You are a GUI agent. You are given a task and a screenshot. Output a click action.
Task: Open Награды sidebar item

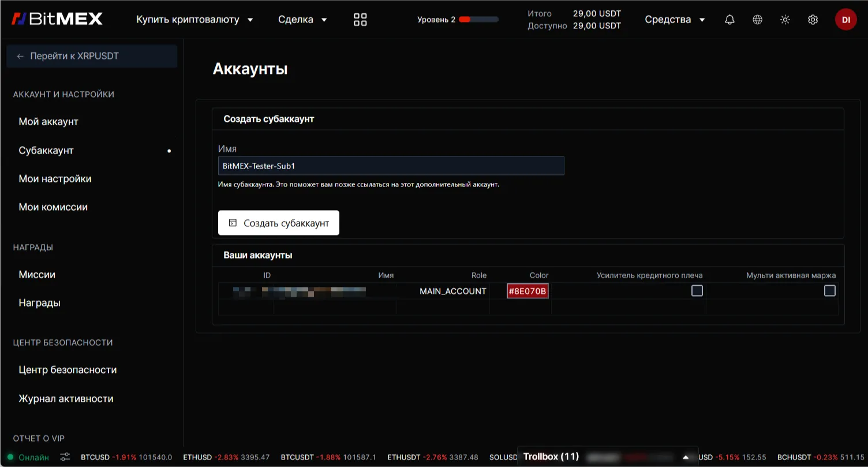pos(39,303)
